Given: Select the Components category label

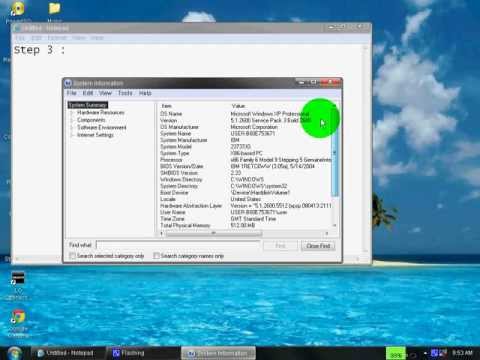Looking at the screenshot, I should click(x=91, y=120).
